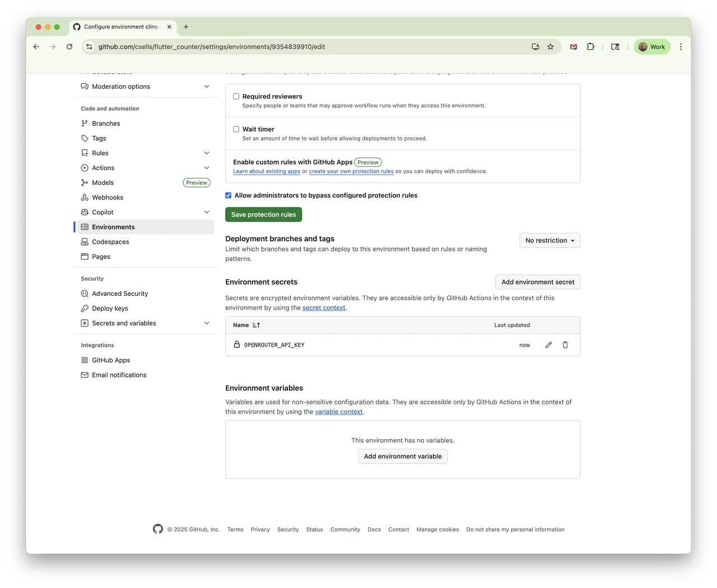This screenshot has width=717, height=588.
Task: Open Chrome three-dot menu
Action: pyautogui.click(x=681, y=47)
